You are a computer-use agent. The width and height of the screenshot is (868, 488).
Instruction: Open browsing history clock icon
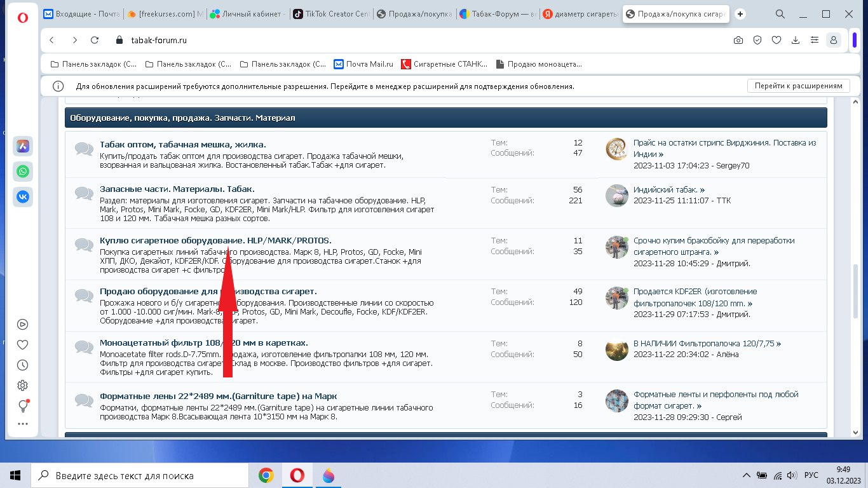(23, 365)
